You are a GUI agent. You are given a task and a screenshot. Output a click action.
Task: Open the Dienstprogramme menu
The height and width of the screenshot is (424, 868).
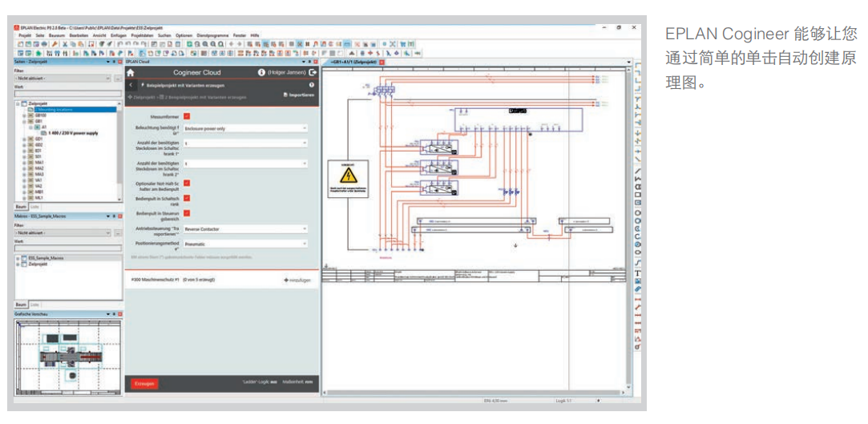click(x=212, y=35)
